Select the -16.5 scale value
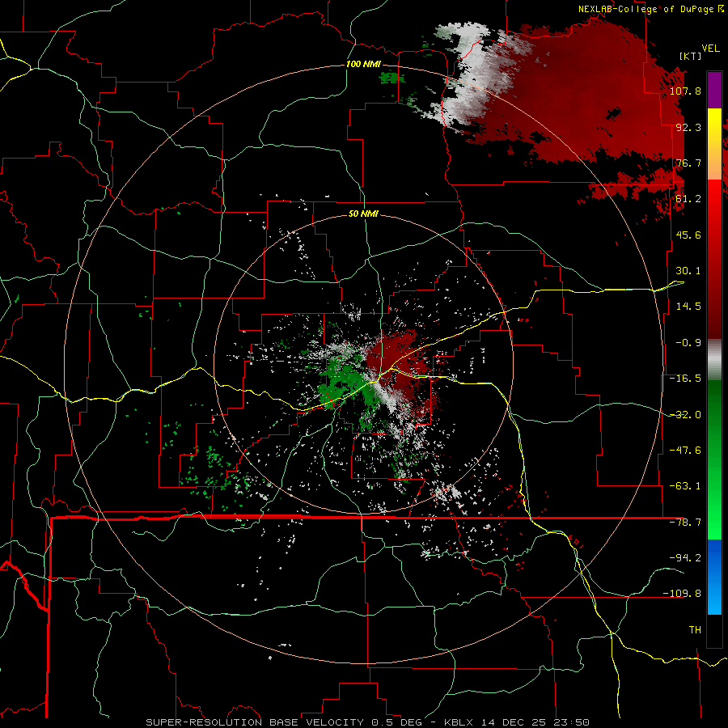 click(x=685, y=379)
